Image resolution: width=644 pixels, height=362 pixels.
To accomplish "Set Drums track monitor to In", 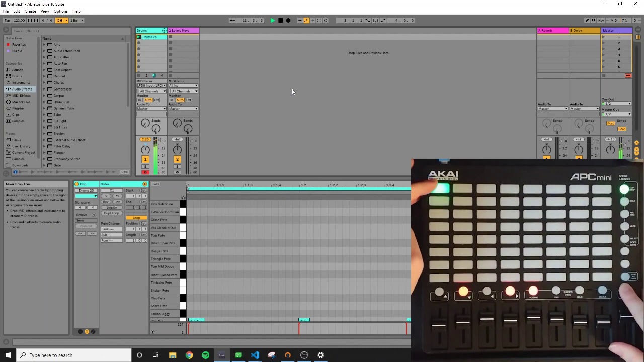I will click(139, 100).
